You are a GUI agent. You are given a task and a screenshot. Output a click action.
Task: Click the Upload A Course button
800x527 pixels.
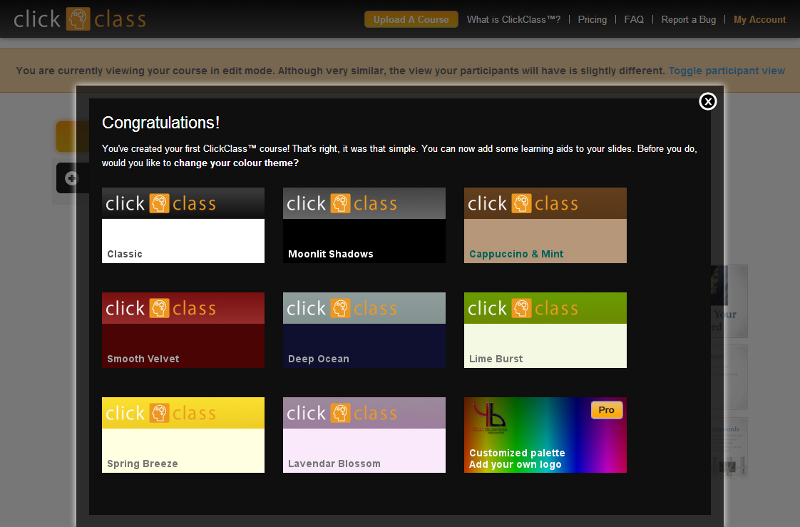coord(411,19)
